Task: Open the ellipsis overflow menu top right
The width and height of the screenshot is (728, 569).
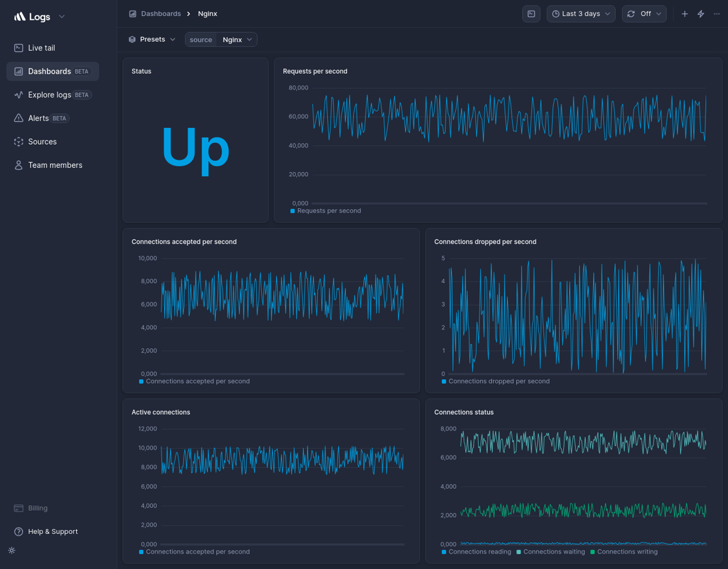Action: [717, 13]
